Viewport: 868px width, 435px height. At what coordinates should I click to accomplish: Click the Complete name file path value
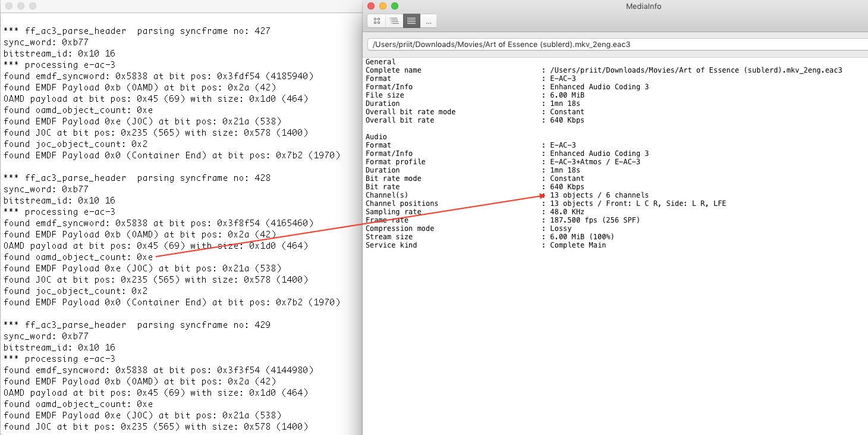click(696, 70)
